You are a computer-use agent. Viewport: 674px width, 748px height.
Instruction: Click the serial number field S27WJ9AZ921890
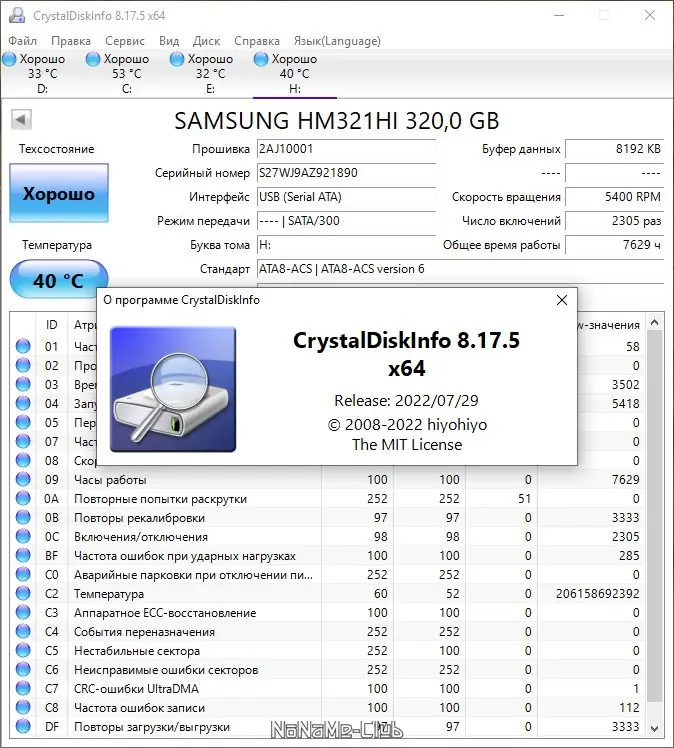pyautogui.click(x=346, y=173)
